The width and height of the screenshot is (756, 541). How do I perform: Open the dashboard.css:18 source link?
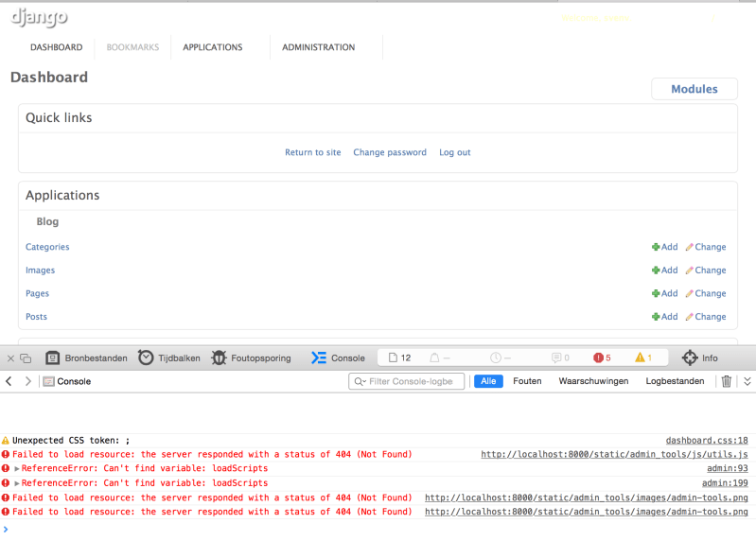tap(707, 441)
